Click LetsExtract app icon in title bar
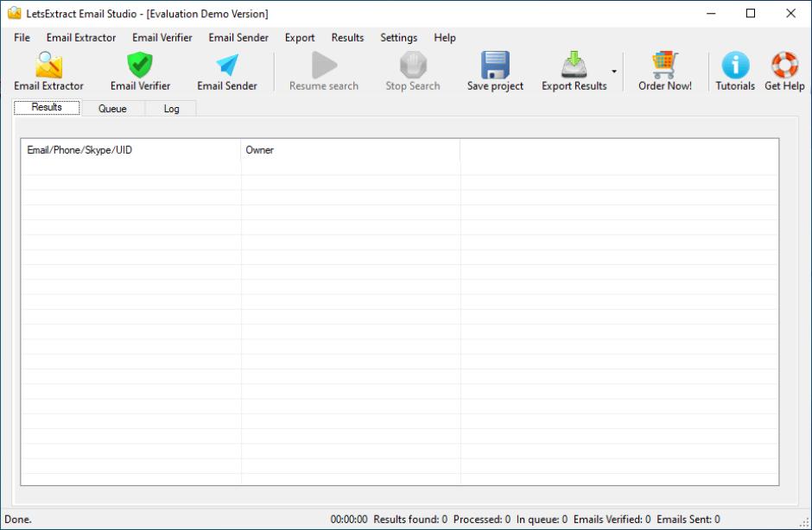812x530 pixels. 15,14
